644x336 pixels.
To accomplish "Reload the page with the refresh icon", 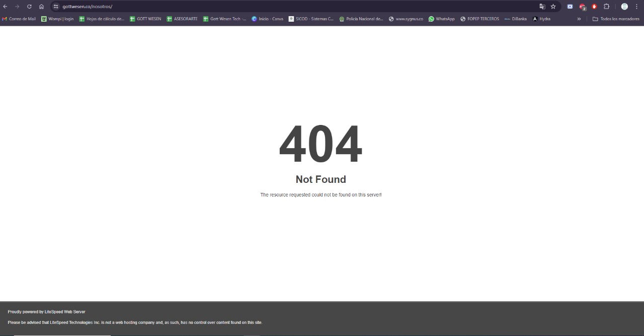I will (x=29, y=7).
